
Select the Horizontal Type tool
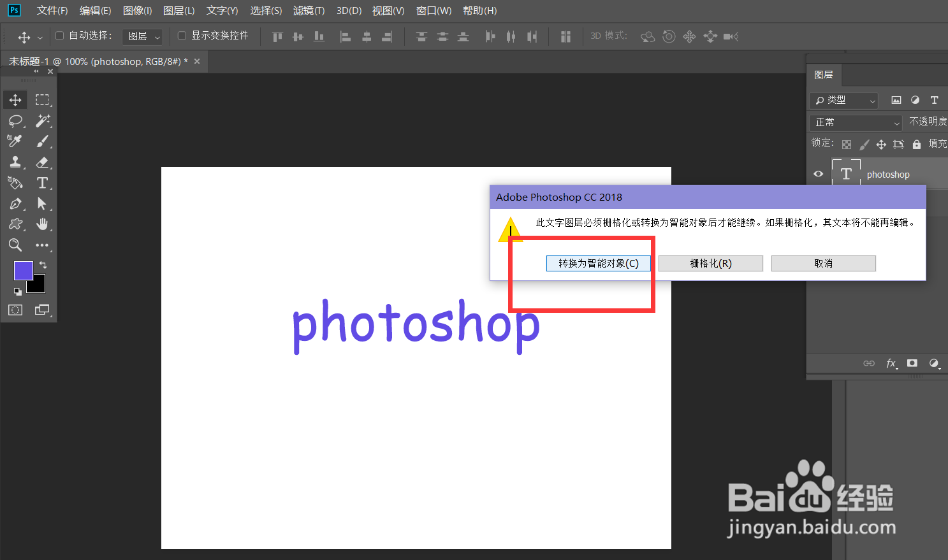pyautogui.click(x=42, y=183)
